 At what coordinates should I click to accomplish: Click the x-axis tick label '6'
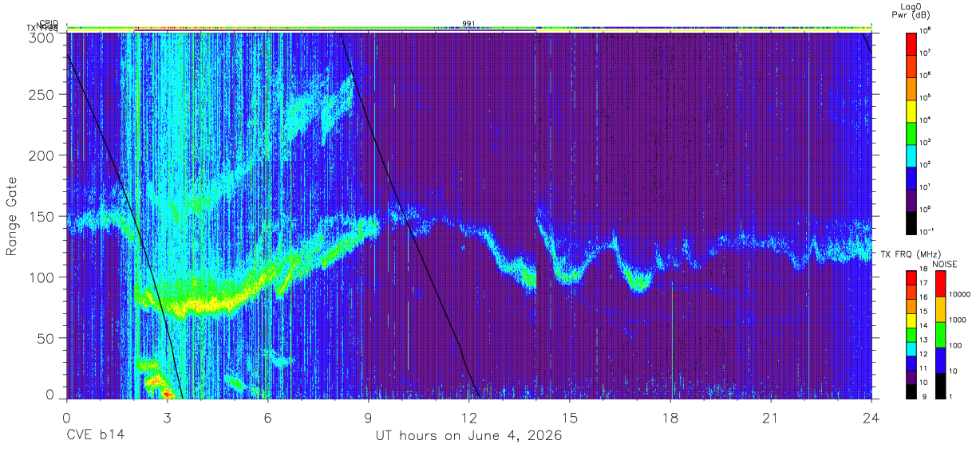(268, 418)
